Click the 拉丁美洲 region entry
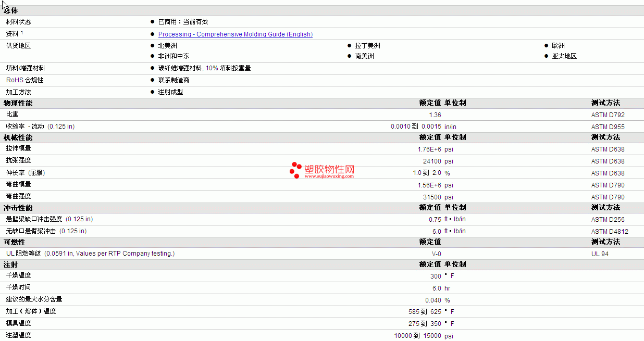The width and height of the screenshot is (644, 341). [x=368, y=46]
